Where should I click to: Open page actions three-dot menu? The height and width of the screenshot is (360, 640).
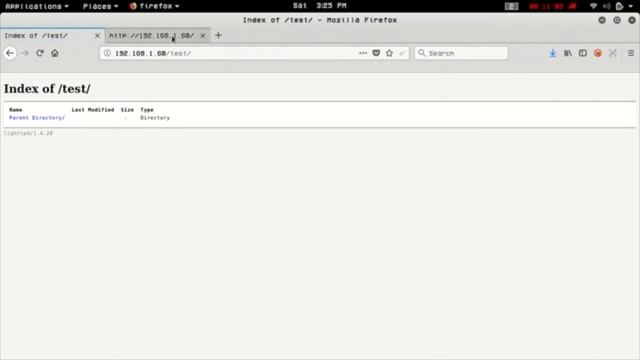point(362,53)
